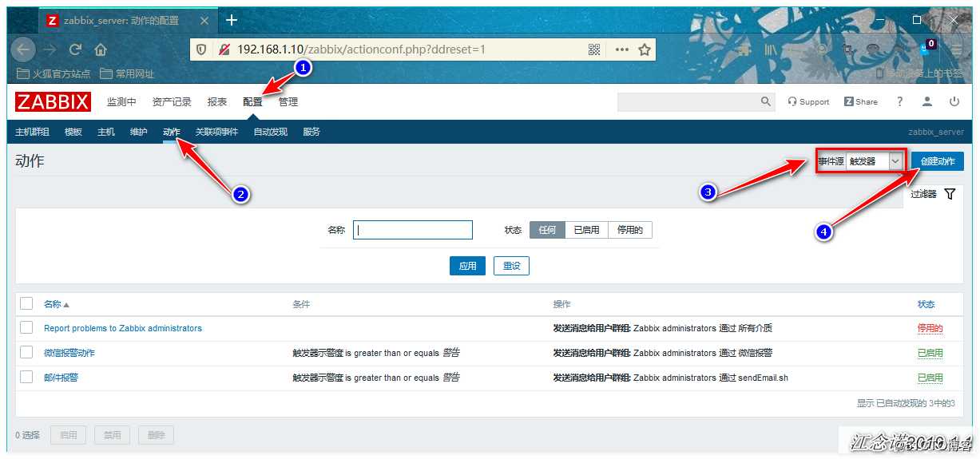Click the 应用 filter button
Screen dimensions: 980x459
(467, 266)
